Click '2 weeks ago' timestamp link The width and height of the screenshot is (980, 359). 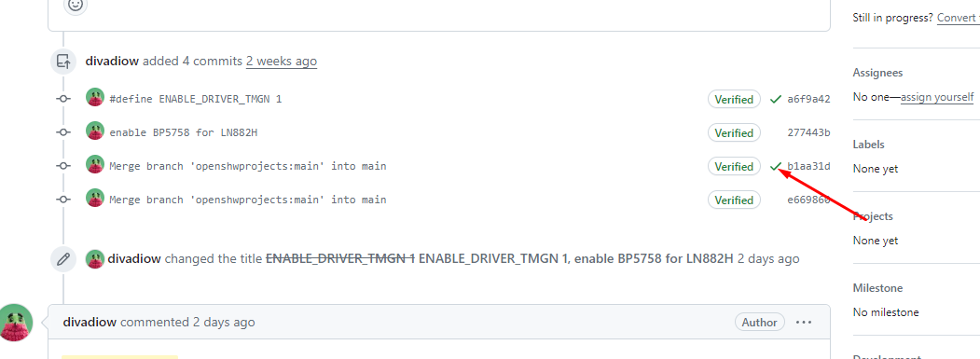[282, 62]
